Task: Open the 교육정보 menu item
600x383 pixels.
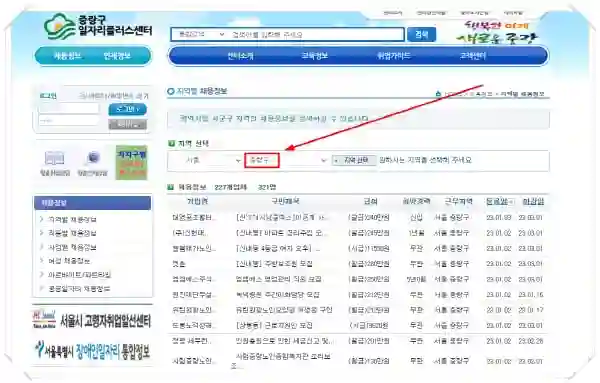Action: coord(315,56)
